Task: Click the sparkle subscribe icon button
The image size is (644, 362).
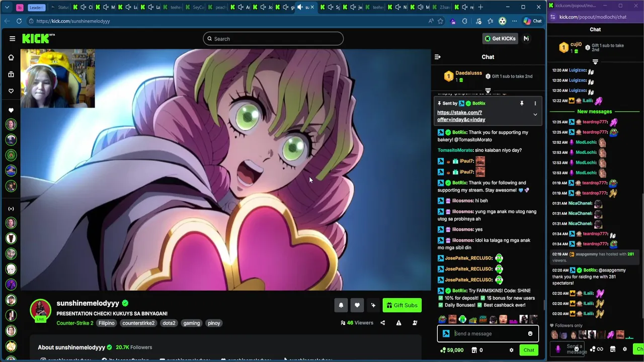Action: (x=373, y=305)
